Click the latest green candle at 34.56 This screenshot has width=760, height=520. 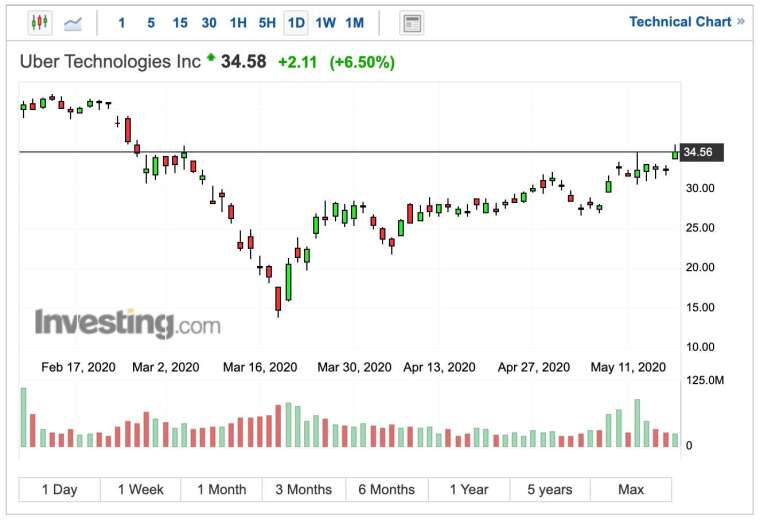coord(675,154)
